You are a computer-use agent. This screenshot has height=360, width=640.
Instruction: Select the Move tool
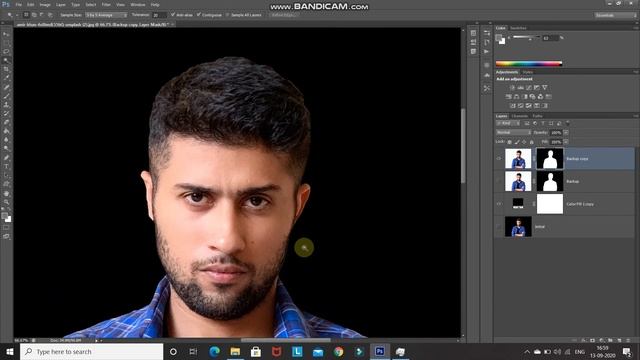coord(6,34)
